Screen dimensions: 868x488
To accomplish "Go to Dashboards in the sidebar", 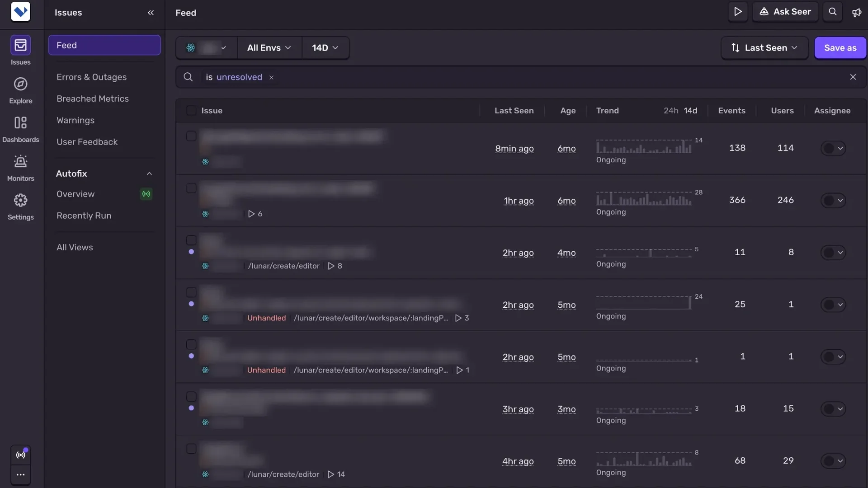I will (x=20, y=129).
